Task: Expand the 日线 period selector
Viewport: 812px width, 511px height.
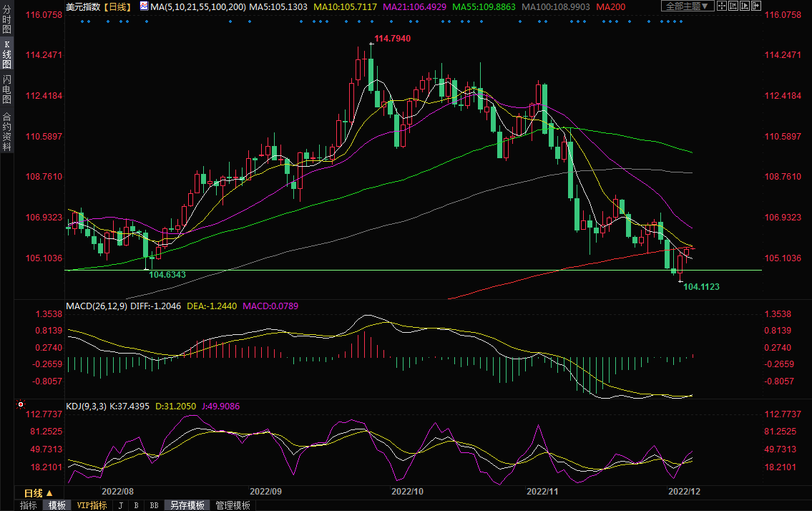Action: coord(49,493)
